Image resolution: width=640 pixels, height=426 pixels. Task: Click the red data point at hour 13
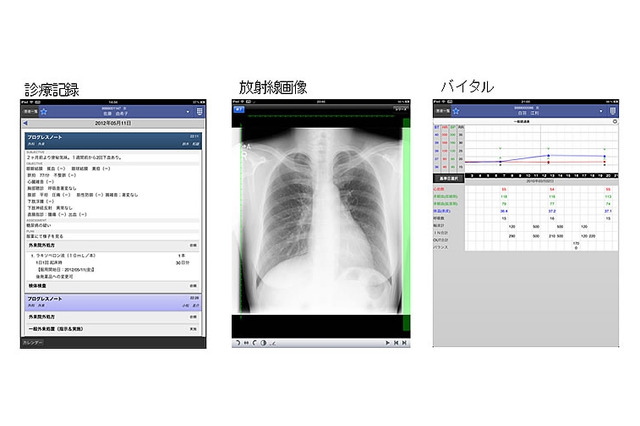click(x=549, y=162)
